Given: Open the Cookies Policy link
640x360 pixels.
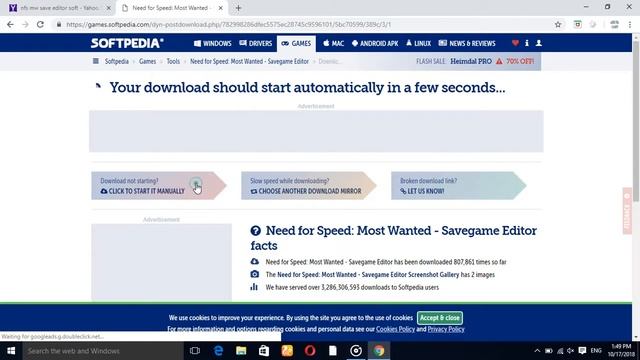Looking at the screenshot, I should coord(395,329).
